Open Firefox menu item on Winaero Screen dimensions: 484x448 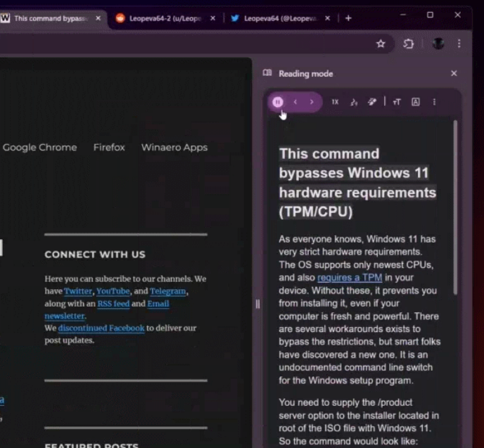click(x=109, y=148)
